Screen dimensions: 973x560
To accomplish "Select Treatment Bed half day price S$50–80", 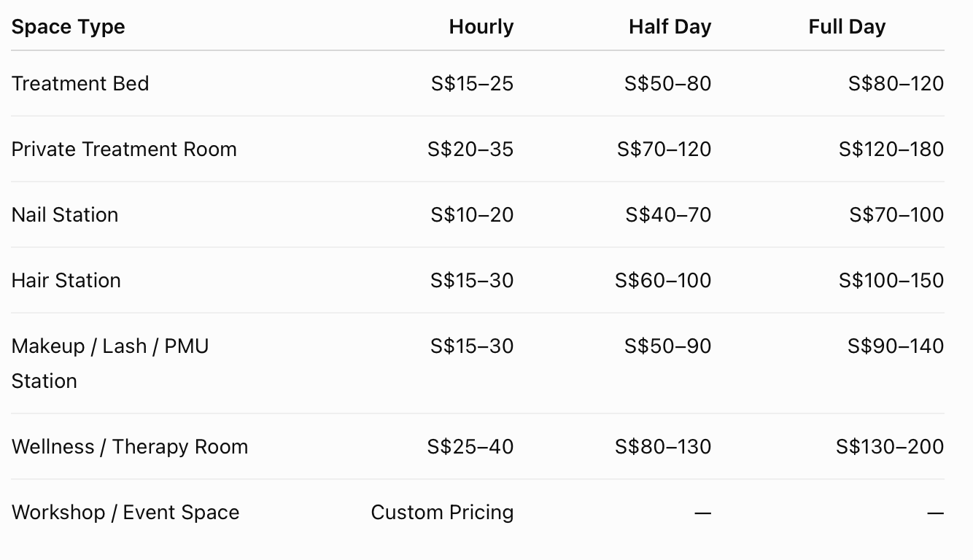I will click(x=667, y=83).
